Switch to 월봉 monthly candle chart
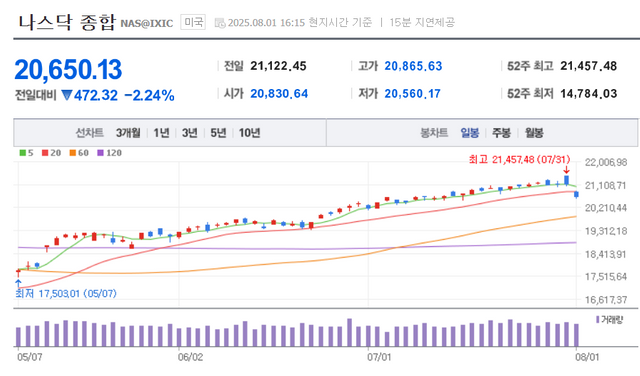 (x=534, y=133)
